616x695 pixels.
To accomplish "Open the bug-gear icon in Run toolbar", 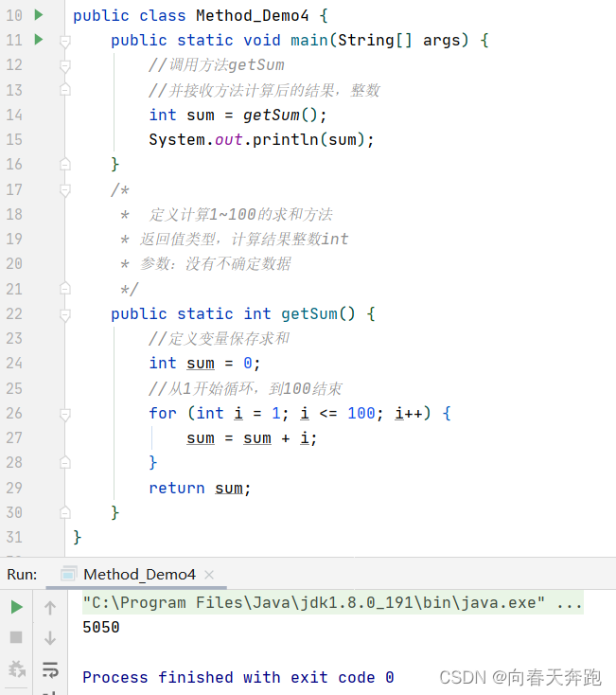I will point(17,668).
